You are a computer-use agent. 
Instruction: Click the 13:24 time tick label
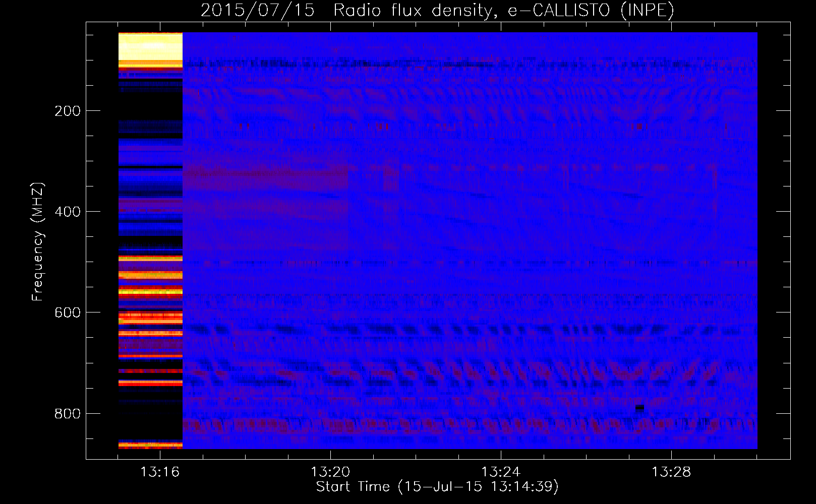click(x=501, y=472)
